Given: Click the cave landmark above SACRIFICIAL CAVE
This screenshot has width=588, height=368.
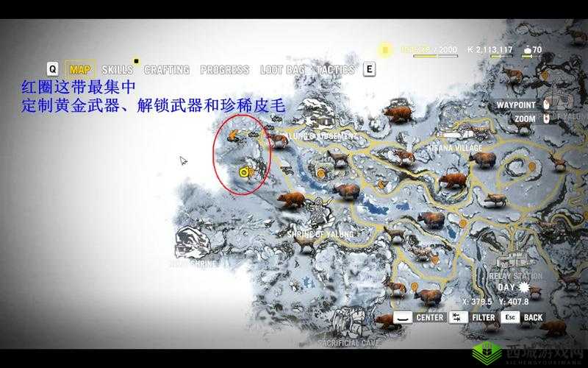Looking at the screenshot, I should coord(350,323).
